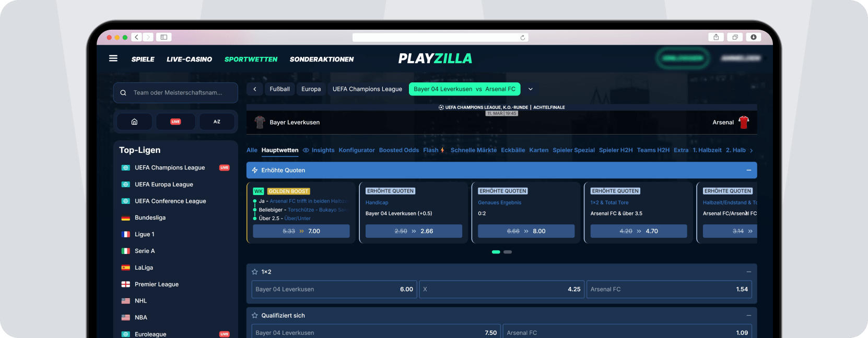The width and height of the screenshot is (868, 338).
Task: Open the LIVE-CASINO menu
Action: (x=189, y=59)
